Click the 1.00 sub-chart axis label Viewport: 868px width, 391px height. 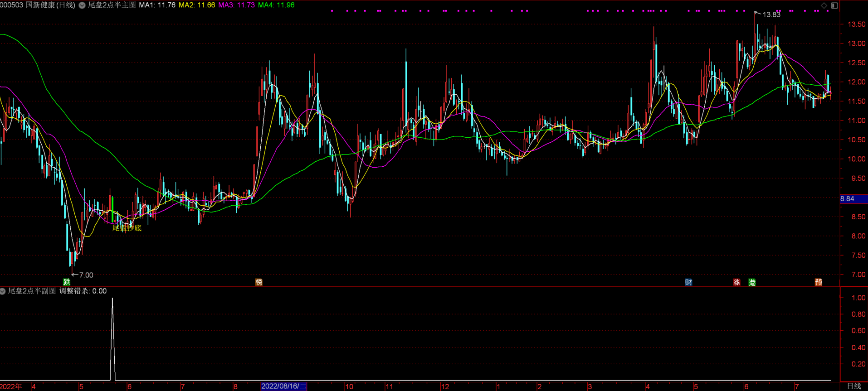pyautogui.click(x=858, y=298)
